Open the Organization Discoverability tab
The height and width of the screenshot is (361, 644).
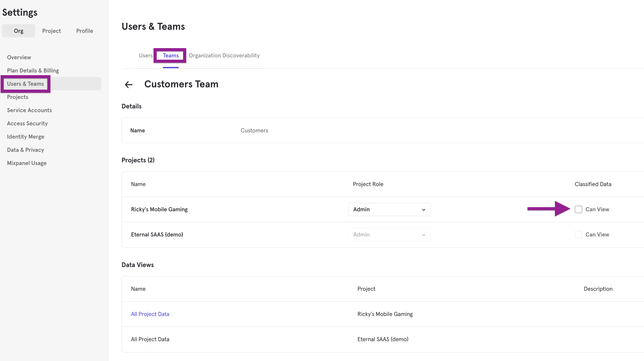(x=224, y=56)
